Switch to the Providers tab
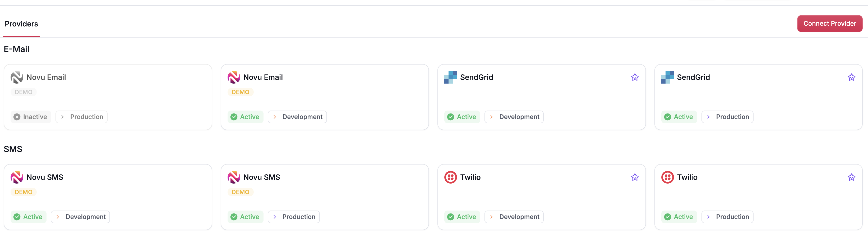868x237 pixels. (x=21, y=24)
